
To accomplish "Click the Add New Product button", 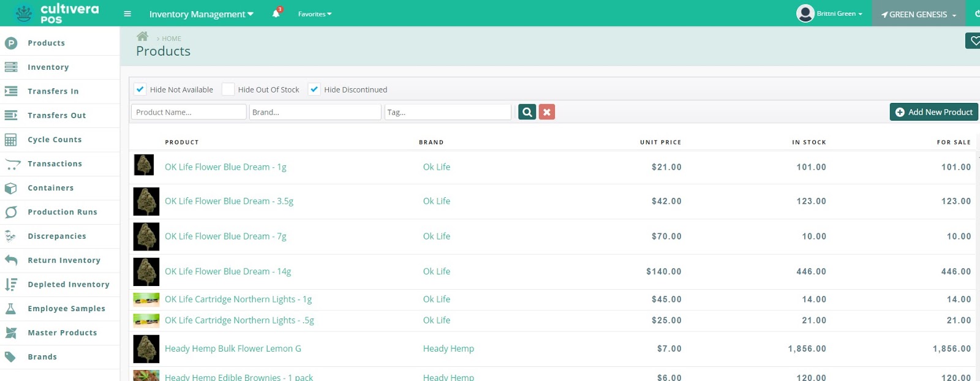I will (x=933, y=112).
